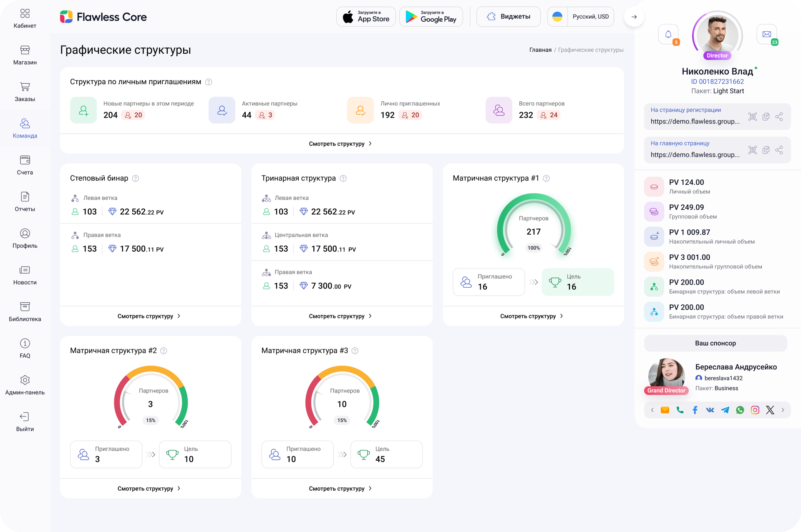The width and height of the screenshot is (801, 532).
Task: Click help icon next to Степовый бинар
Action: pos(136,178)
